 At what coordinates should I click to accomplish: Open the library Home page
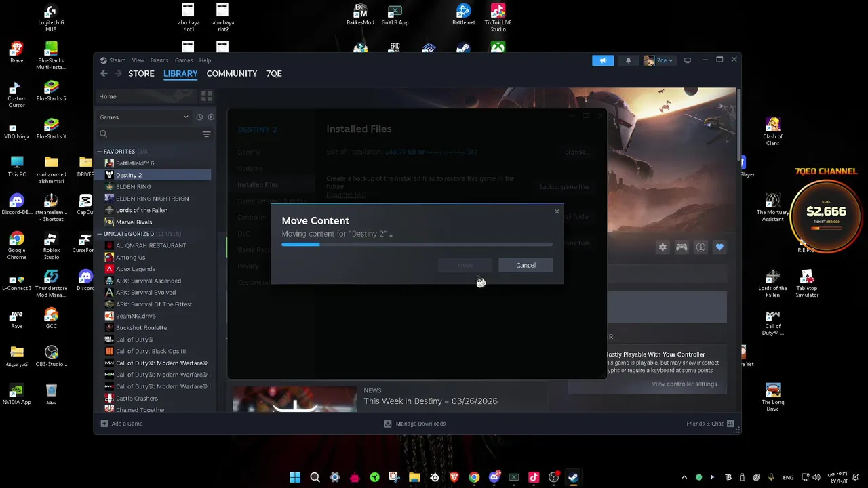coord(146,96)
